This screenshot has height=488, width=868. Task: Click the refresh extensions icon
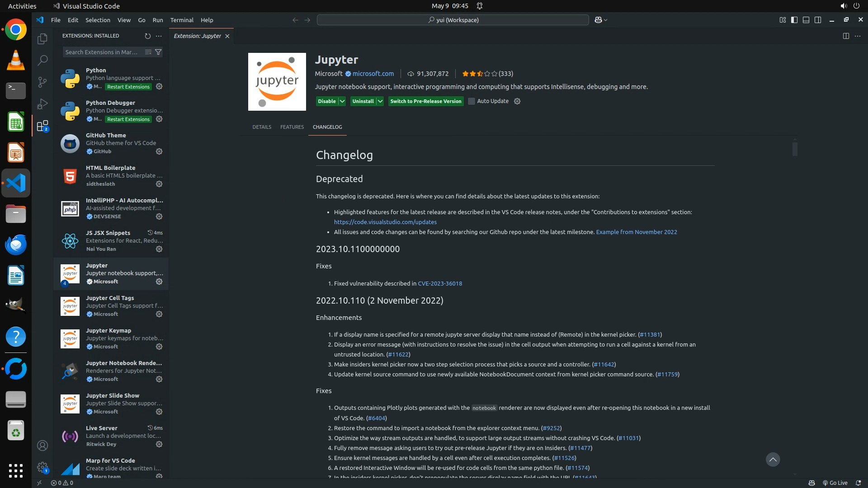(147, 36)
